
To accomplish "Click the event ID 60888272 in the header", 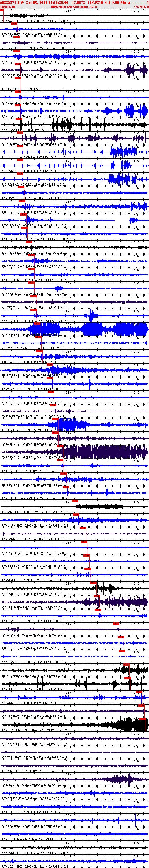I will (x=8, y=2).
